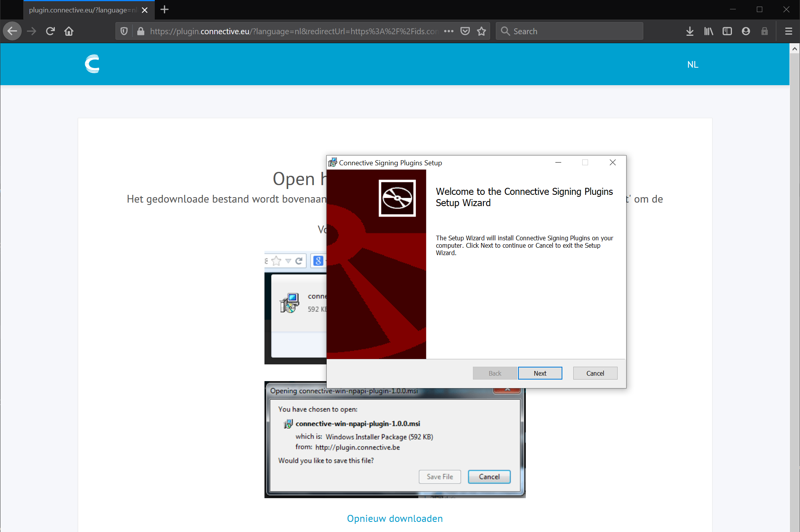Open the Downloads panel

tap(690, 31)
